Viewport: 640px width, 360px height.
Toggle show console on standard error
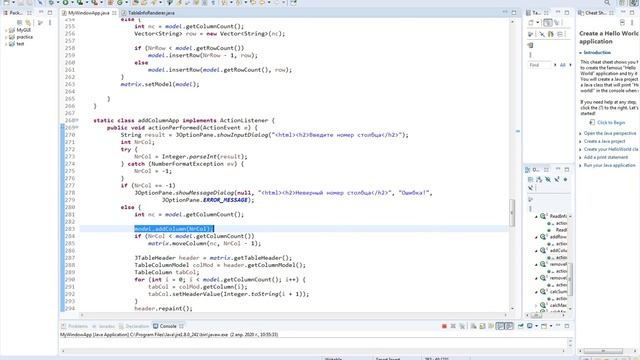509,326
